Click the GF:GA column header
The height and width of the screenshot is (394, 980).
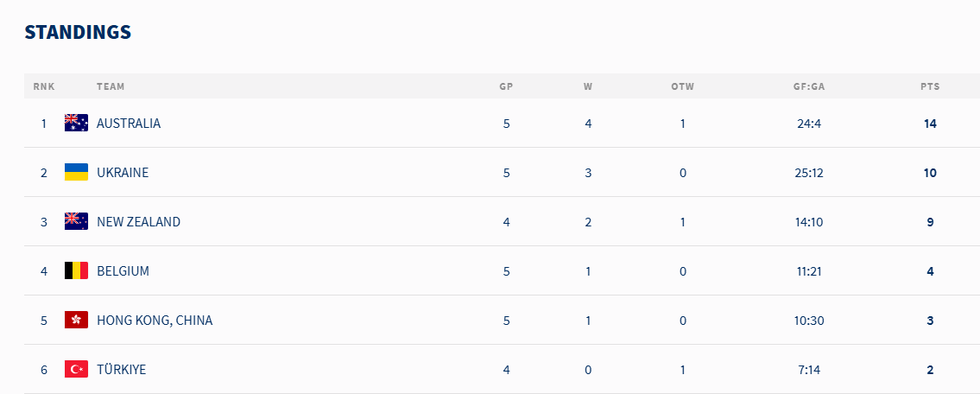click(809, 87)
